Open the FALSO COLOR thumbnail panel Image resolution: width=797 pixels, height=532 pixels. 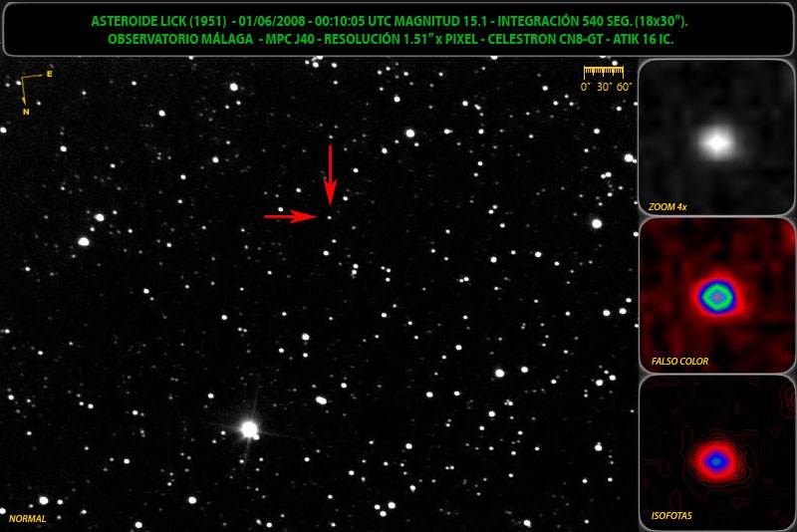coord(716,295)
